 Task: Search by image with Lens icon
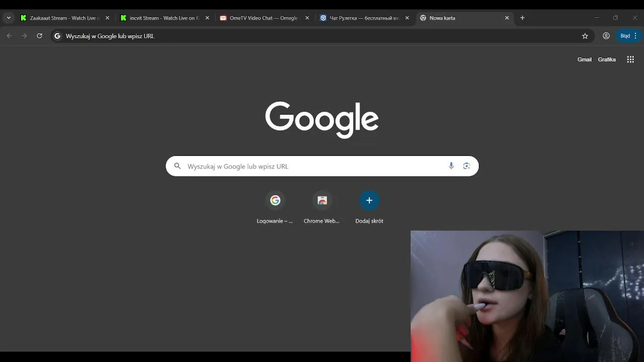tap(466, 166)
